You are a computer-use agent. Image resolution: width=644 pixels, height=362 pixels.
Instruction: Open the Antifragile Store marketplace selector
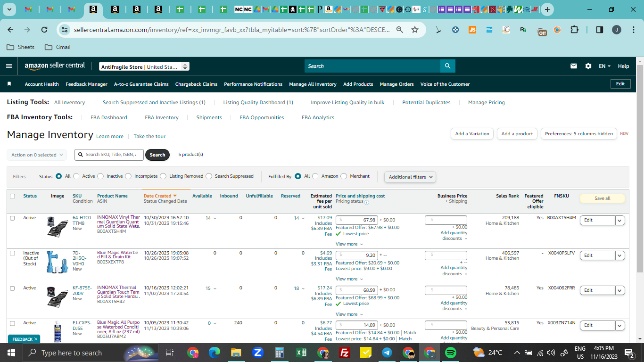point(144,66)
